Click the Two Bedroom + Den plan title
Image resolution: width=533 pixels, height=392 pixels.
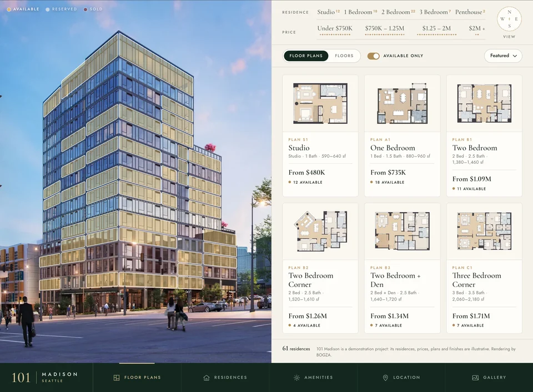tap(395, 280)
